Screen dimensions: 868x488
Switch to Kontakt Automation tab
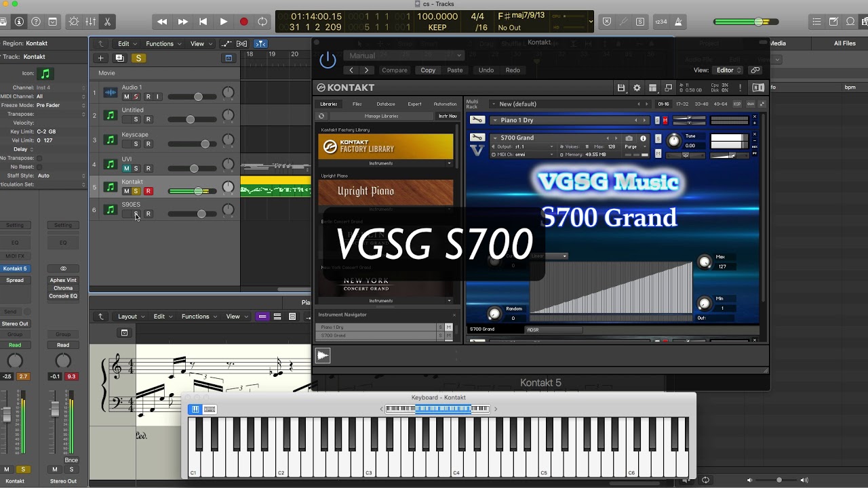[445, 104]
